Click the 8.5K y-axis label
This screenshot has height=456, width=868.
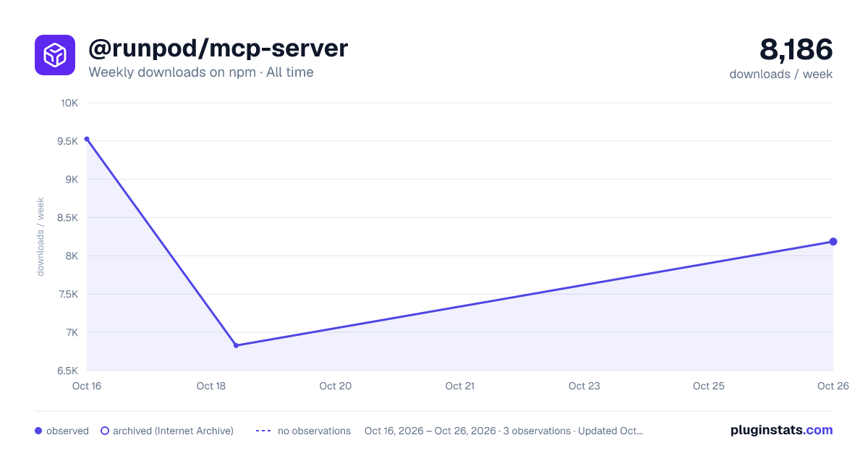coord(68,218)
